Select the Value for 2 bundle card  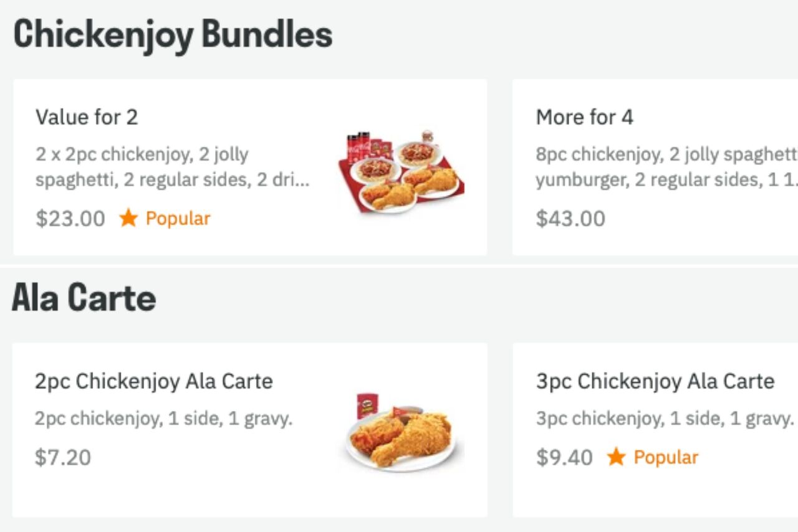[249, 166]
